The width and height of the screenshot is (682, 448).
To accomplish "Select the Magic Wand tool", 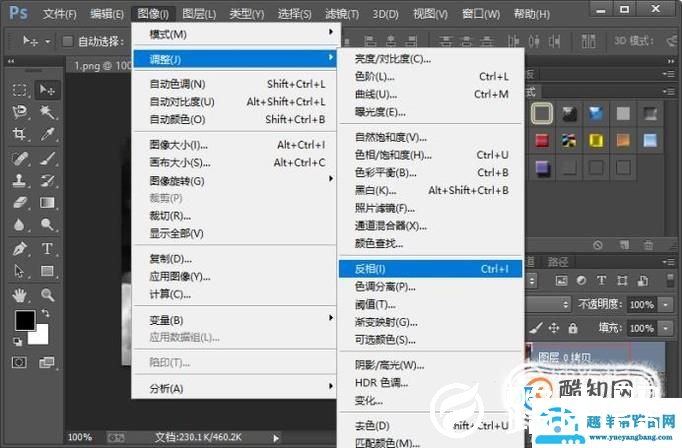I will coord(47,112).
